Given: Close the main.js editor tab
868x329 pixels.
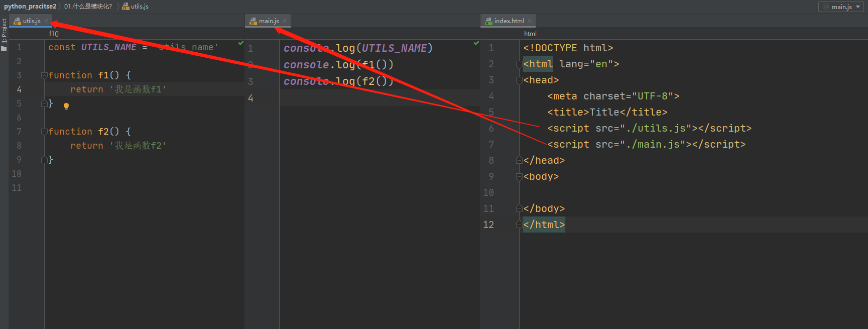Looking at the screenshot, I should click(x=285, y=21).
